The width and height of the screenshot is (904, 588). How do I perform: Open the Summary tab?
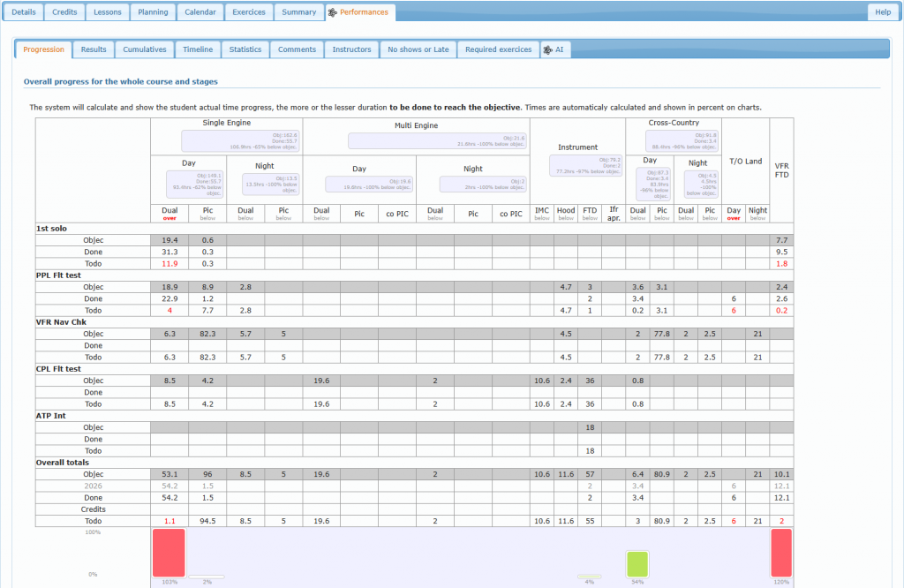(298, 12)
